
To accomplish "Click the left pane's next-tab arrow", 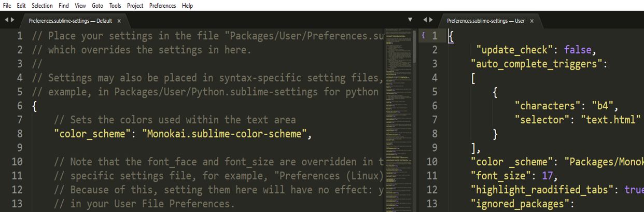I will (x=13, y=20).
